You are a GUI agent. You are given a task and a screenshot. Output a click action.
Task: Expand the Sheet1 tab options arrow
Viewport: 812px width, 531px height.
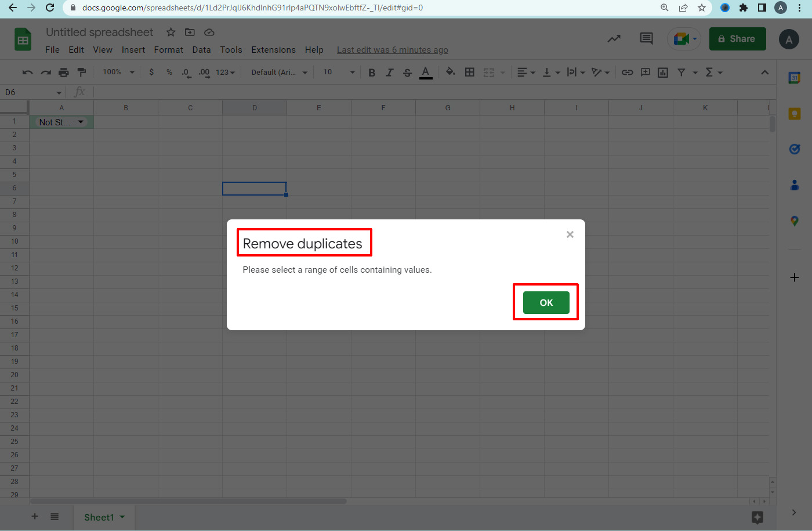point(122,517)
